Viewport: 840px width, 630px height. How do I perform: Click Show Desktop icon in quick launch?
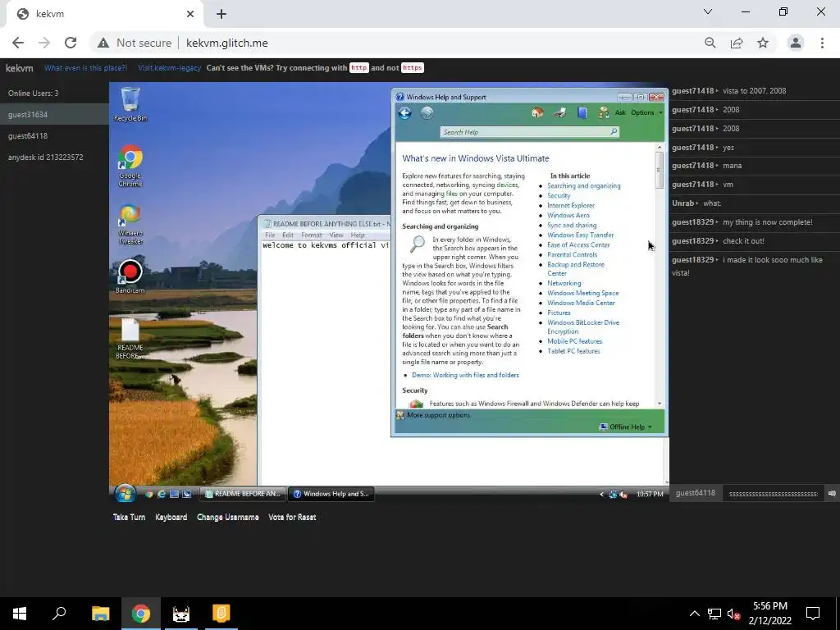[x=174, y=494]
